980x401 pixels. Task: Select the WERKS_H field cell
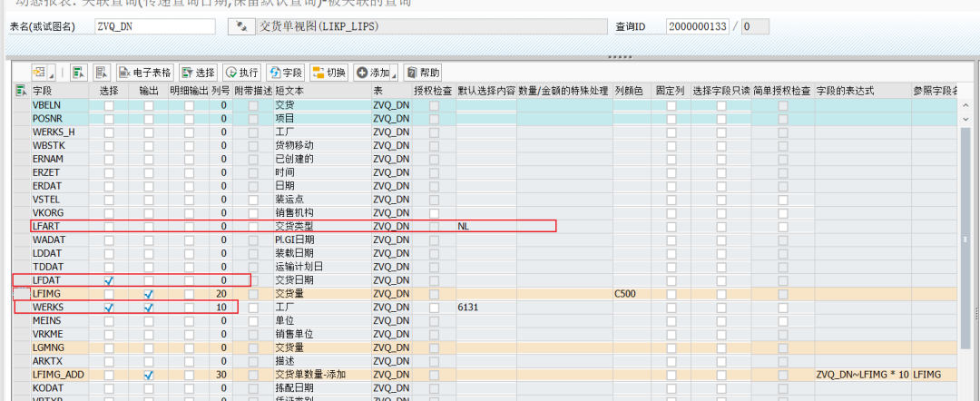pyautogui.click(x=59, y=132)
